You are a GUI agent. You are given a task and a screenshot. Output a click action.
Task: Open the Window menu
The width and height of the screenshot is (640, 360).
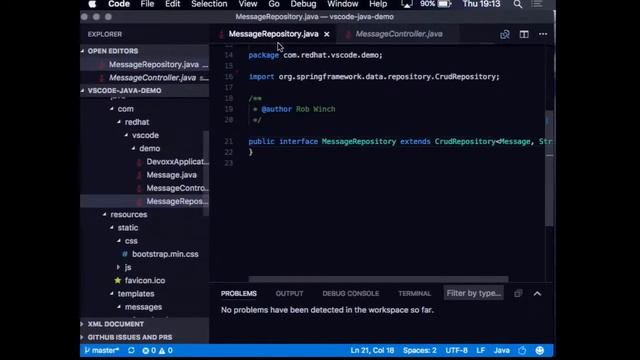pyautogui.click(x=342, y=4)
